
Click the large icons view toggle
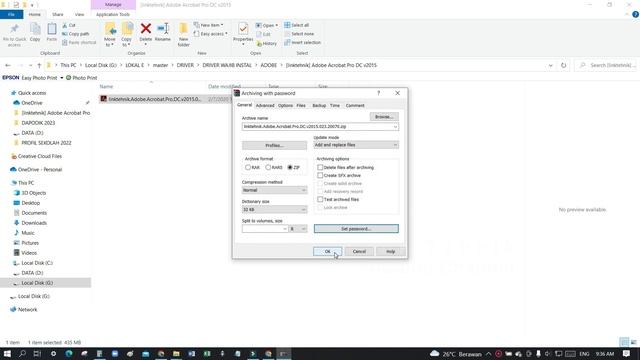pos(633,342)
